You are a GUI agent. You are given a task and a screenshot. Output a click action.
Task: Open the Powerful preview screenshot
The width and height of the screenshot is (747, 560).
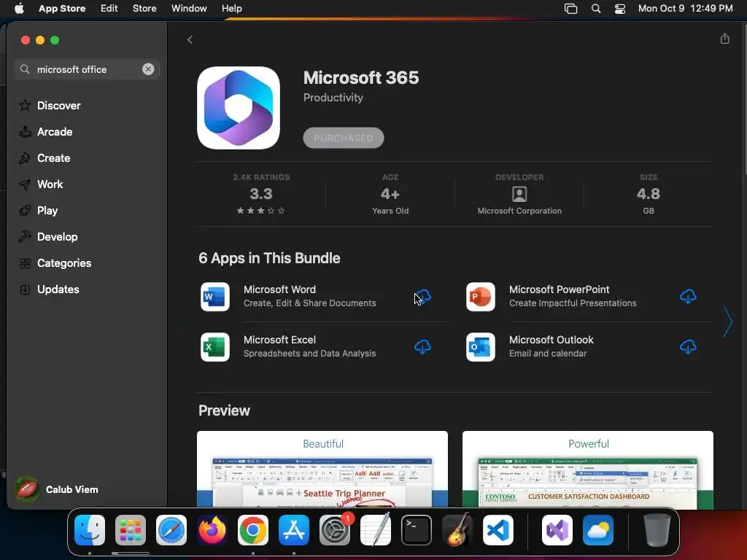pos(587,469)
